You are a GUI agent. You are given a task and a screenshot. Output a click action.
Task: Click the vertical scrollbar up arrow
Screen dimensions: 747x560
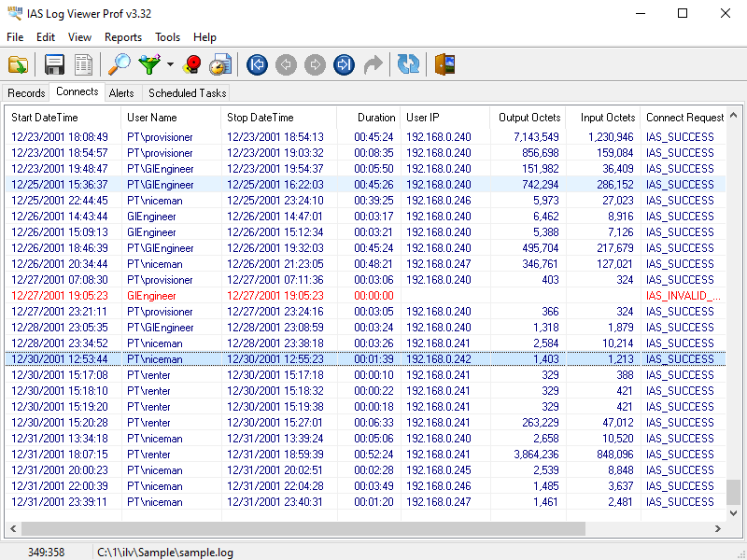[x=734, y=115]
